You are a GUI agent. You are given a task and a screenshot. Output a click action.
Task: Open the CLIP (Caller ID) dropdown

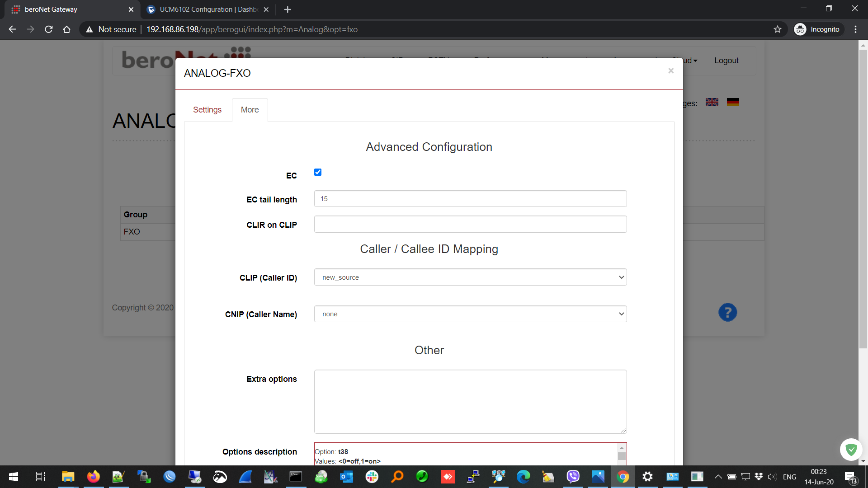point(470,277)
